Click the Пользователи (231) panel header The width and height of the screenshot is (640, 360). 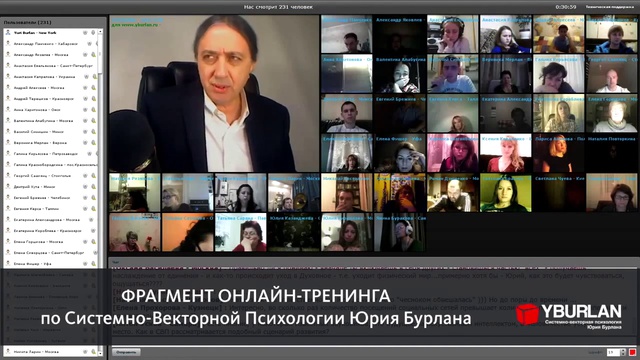[27, 22]
